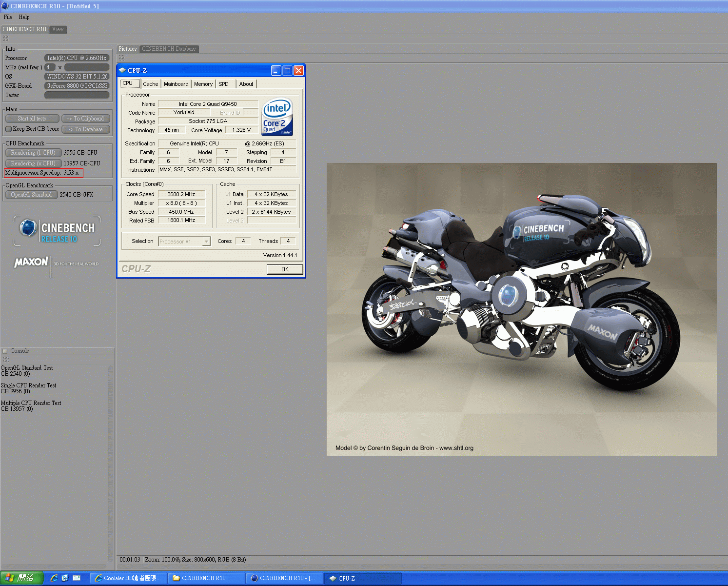
Task: Click Start all tests button
Action: click(32, 119)
